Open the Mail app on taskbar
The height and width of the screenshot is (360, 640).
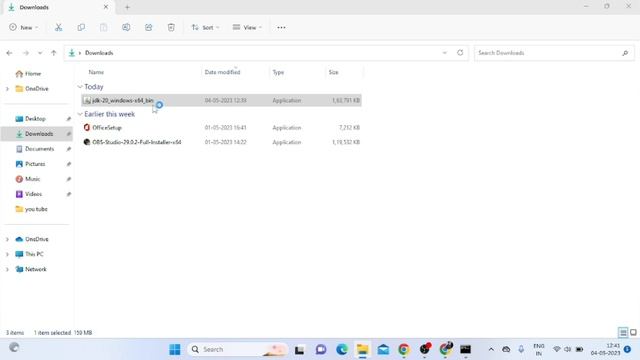coord(383,349)
